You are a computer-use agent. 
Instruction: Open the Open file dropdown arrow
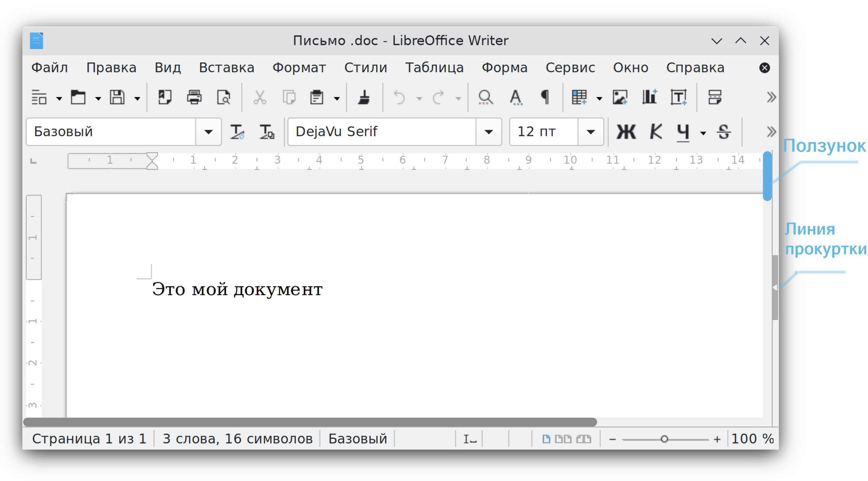(x=98, y=99)
